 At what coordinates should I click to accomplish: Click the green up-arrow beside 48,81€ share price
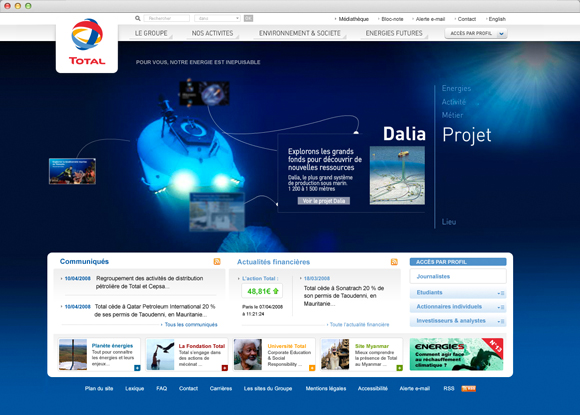click(276, 291)
